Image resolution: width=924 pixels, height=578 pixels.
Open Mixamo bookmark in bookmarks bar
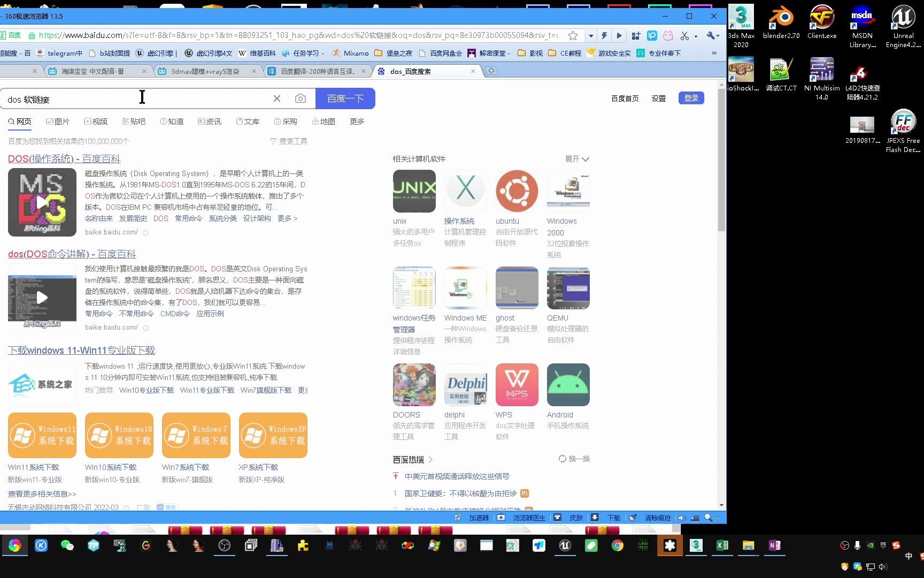click(350, 53)
